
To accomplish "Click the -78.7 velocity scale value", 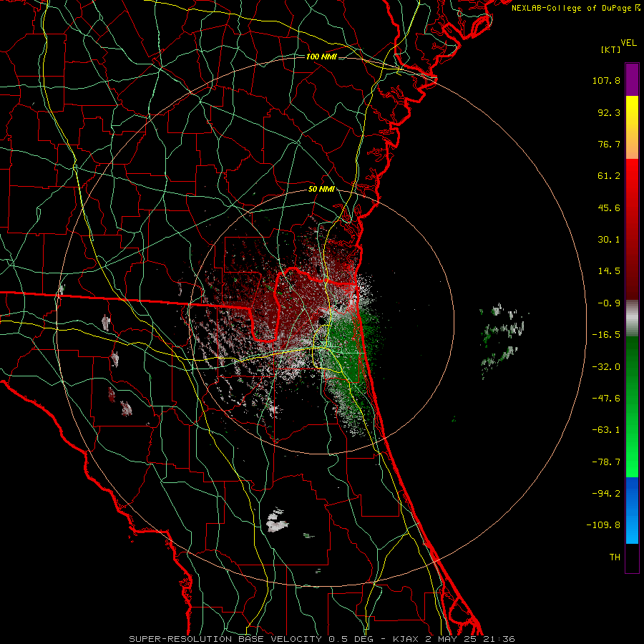I will coord(606,462).
